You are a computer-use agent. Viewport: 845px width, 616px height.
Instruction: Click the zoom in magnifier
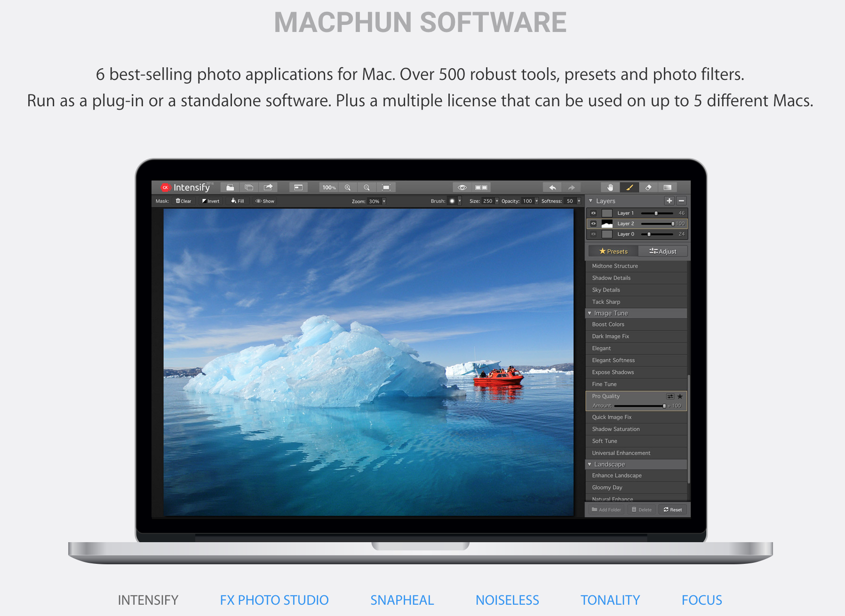click(x=348, y=187)
